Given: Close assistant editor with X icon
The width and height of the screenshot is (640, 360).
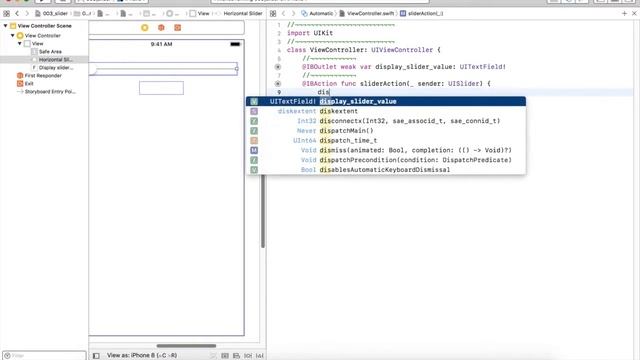Looking at the screenshot, I should pos(634,13).
